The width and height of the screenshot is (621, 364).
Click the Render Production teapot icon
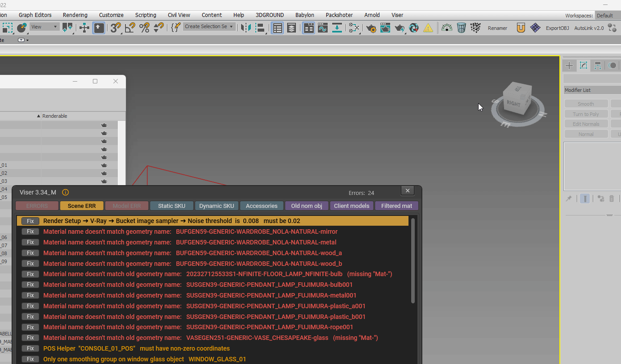400,28
